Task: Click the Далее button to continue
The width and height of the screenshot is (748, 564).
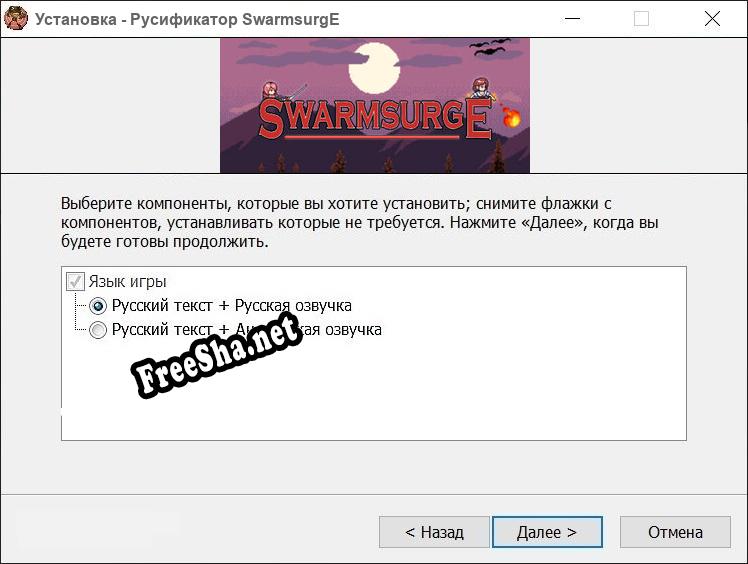Action: tap(547, 532)
